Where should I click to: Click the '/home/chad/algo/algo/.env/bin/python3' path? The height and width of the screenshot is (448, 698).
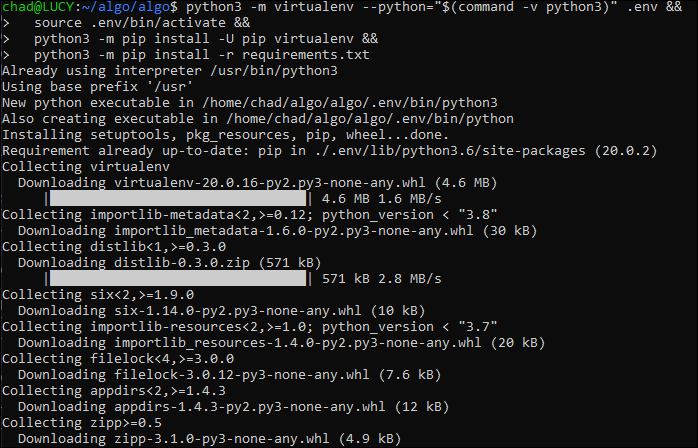pos(350,103)
